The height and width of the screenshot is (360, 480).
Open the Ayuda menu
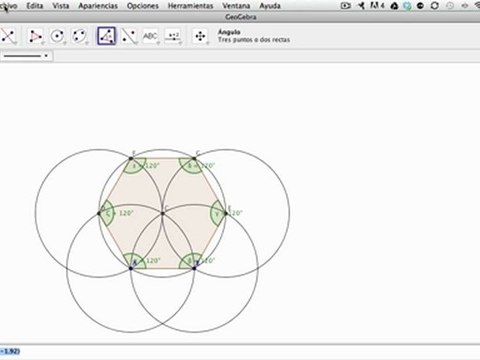(x=270, y=6)
